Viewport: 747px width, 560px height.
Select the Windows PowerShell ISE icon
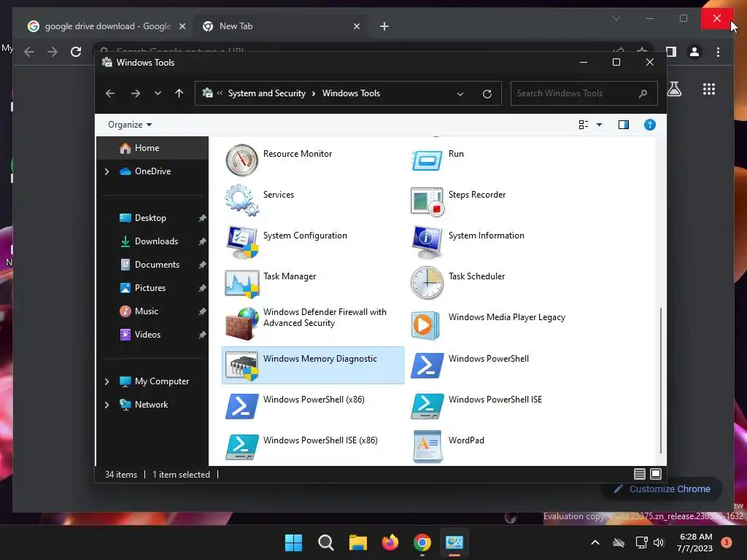point(427,406)
